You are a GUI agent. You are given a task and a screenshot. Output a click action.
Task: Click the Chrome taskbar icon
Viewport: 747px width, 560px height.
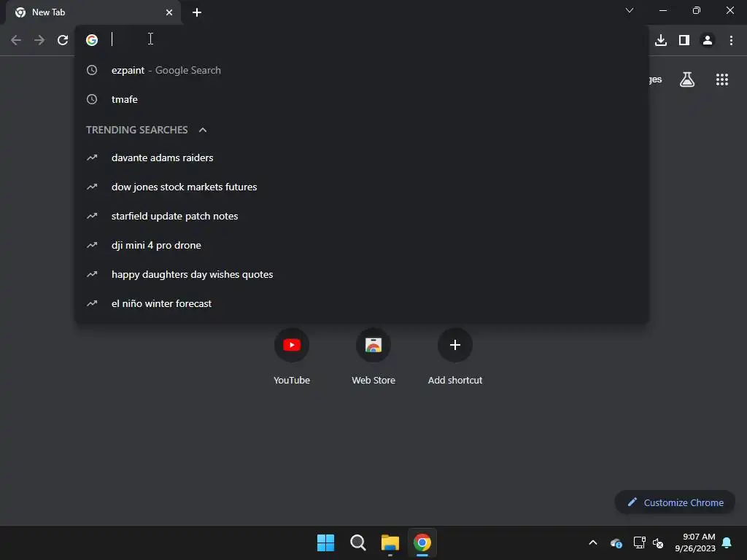[422, 542]
